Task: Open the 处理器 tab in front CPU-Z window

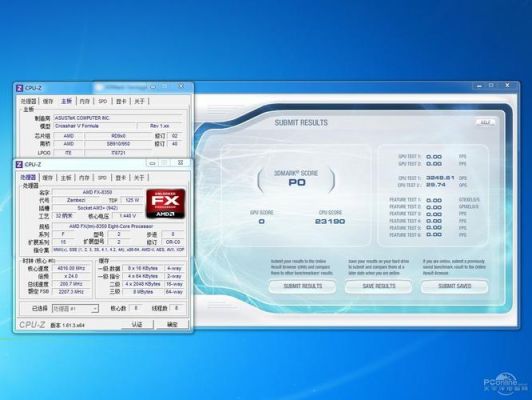Action: click(x=28, y=177)
